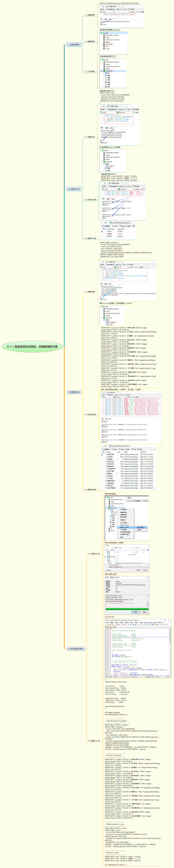Open 编辑(E) menu in Notepad++
Screen dimensions: 174x868
point(112,622)
